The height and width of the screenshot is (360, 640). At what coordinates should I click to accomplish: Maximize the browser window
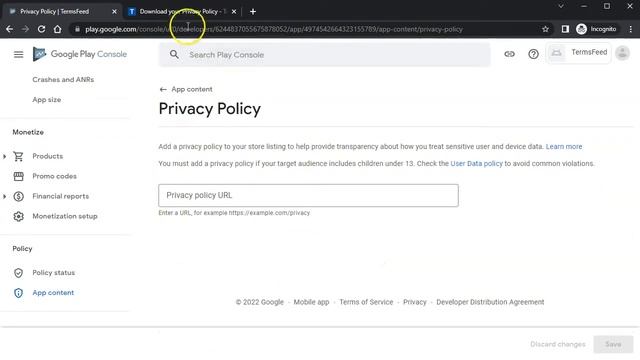(607, 6)
